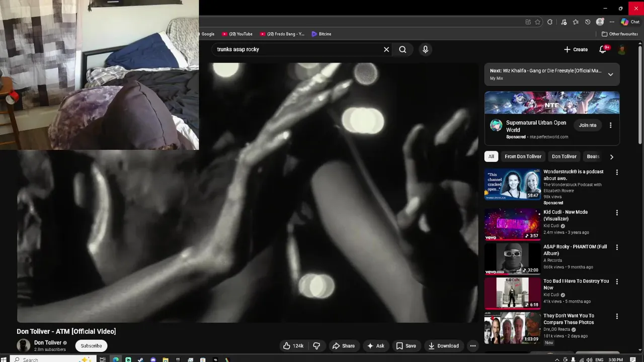Screen dimensions: 644x362
Task: Open Discord from the taskbar
Action: point(153,359)
